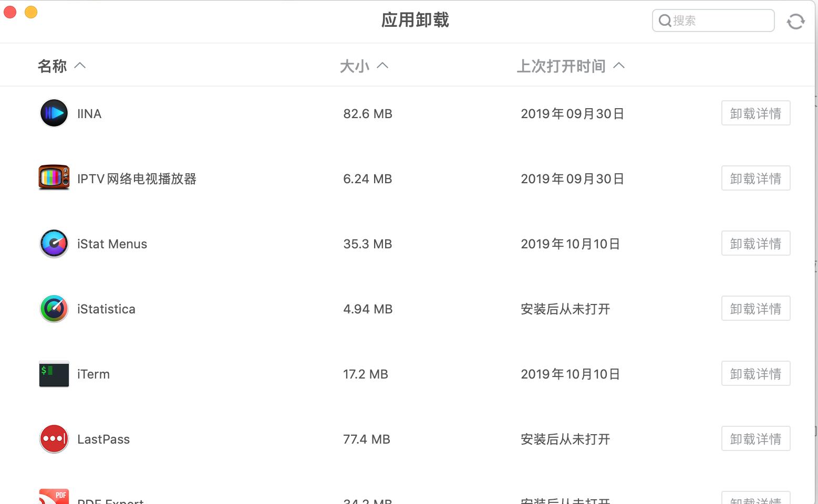The width and height of the screenshot is (818, 504).
Task: Select the LastPass red icon
Action: (x=54, y=438)
